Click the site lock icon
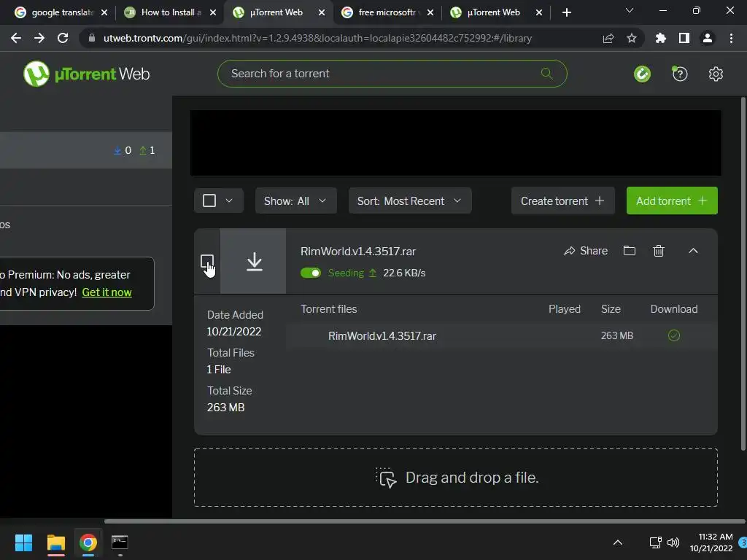This screenshot has height=560, width=747. [92, 38]
